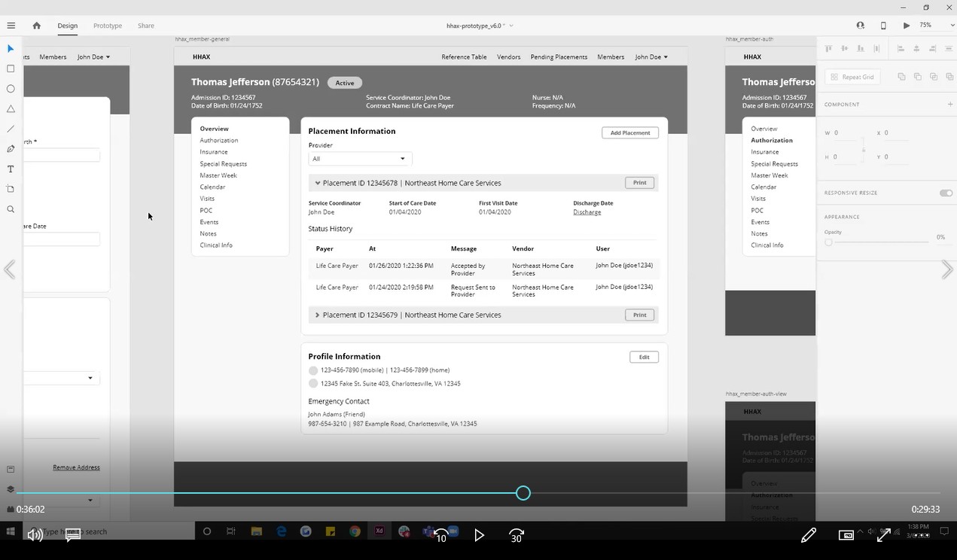Open the XD hamburger menu
The height and width of the screenshot is (560, 957).
point(11,26)
